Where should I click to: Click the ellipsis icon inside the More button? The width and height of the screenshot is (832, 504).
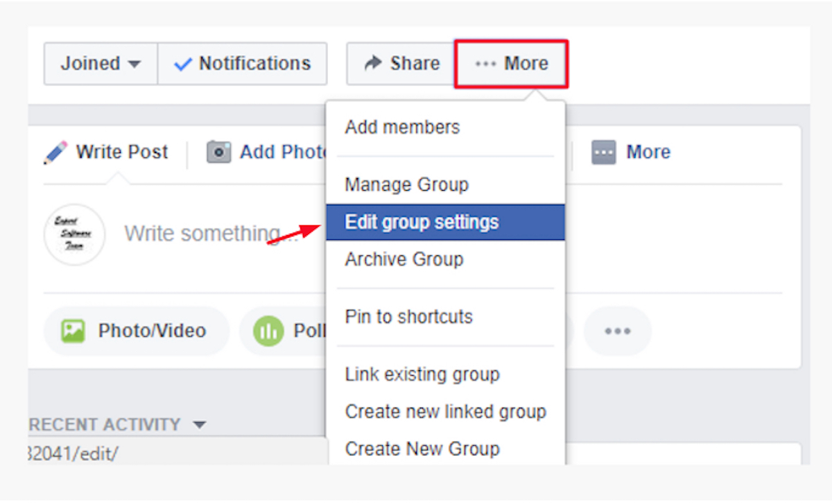[485, 63]
